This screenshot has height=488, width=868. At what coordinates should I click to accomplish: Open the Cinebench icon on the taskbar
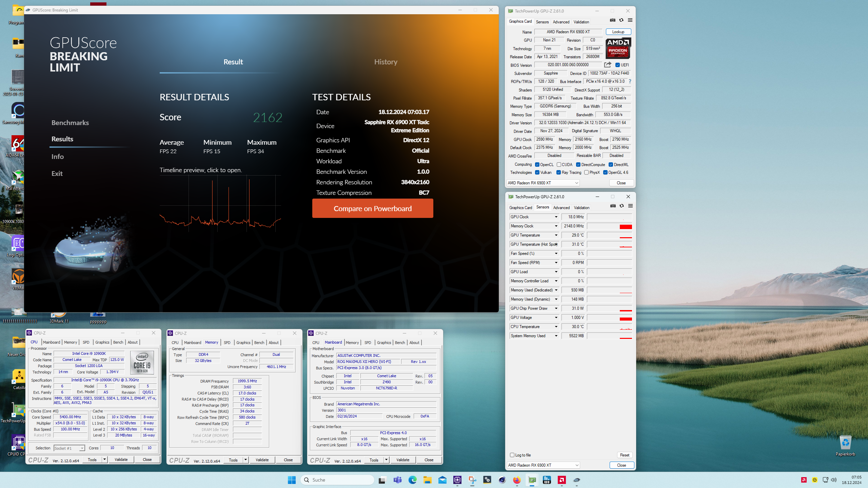pyautogui.click(x=502, y=480)
